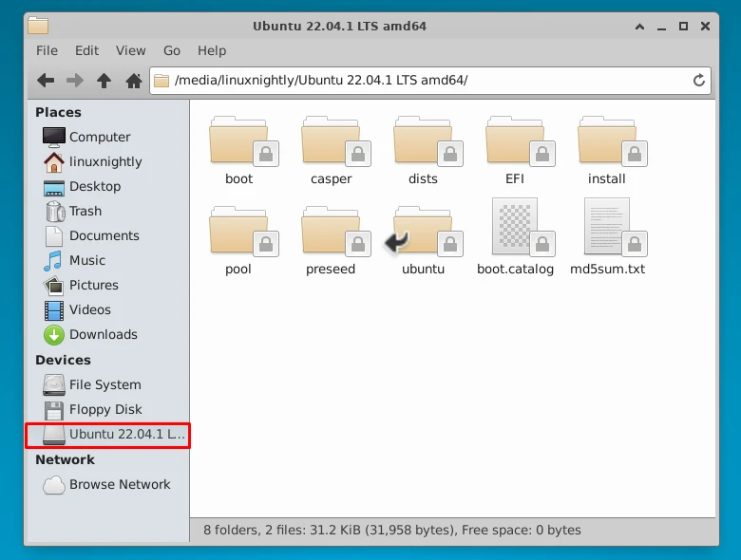Click the window menu folder icon in titlebar

(38, 26)
